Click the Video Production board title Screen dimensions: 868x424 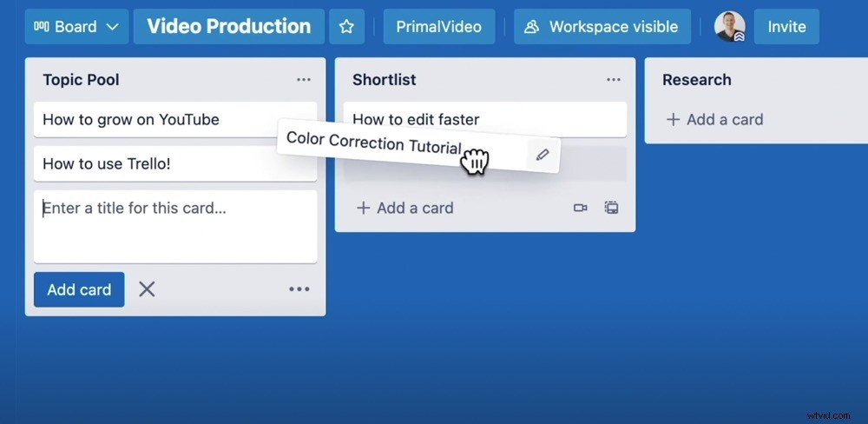[228, 27]
